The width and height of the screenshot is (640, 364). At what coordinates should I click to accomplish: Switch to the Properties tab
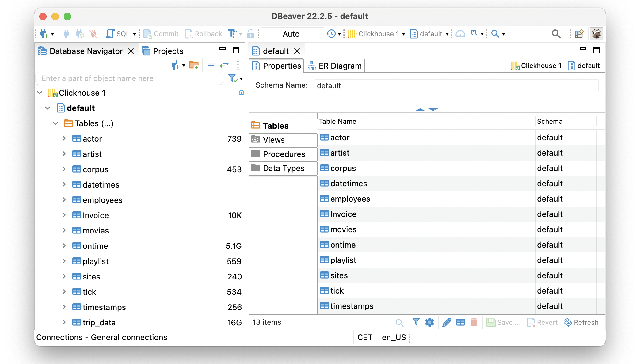click(277, 66)
